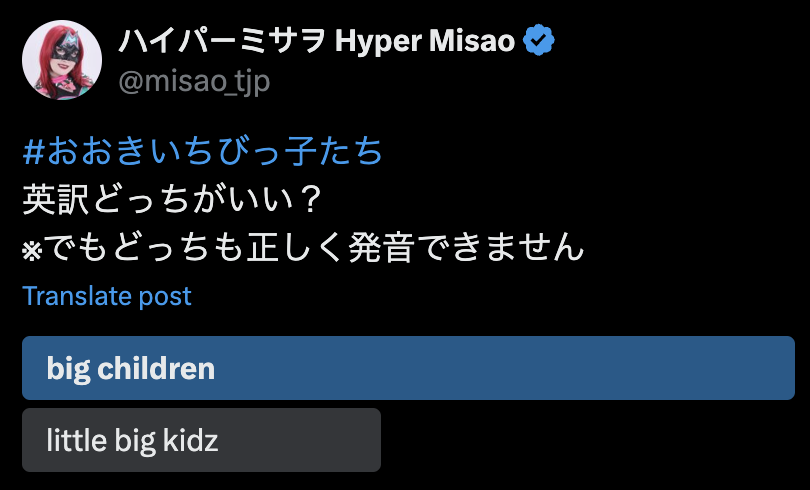
Task: Click the # symbol of the hashtag
Action: pos(33,152)
